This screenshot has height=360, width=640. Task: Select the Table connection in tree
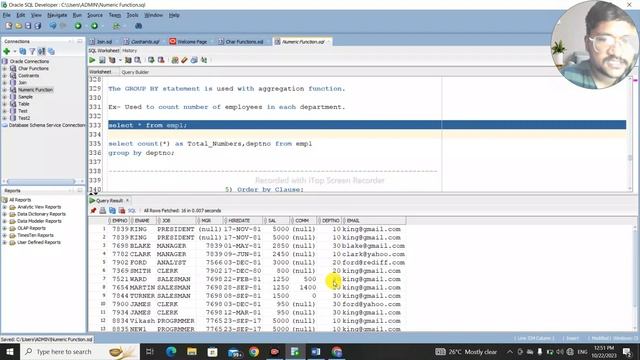[24, 104]
